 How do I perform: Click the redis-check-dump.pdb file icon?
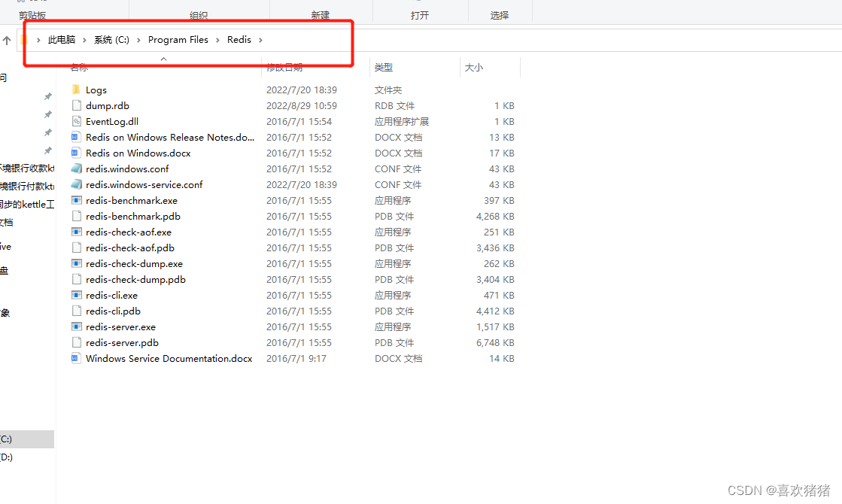pyautogui.click(x=76, y=279)
